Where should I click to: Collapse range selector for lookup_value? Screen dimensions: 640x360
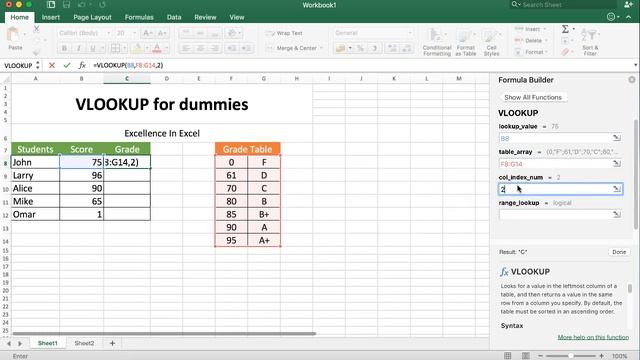617,138
